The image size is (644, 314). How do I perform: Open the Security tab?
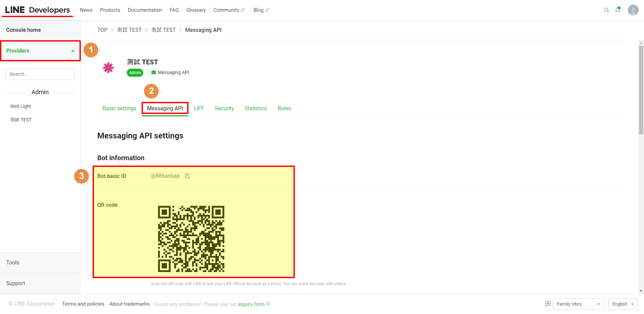tap(224, 109)
